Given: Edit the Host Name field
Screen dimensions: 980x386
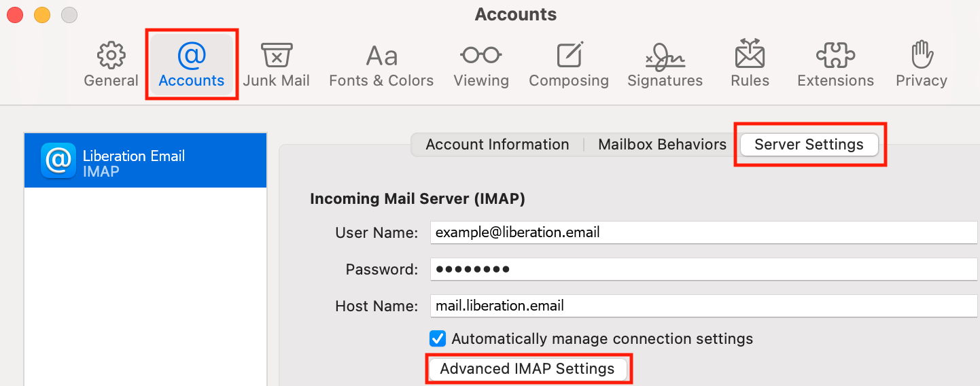Looking at the screenshot, I should (704, 306).
